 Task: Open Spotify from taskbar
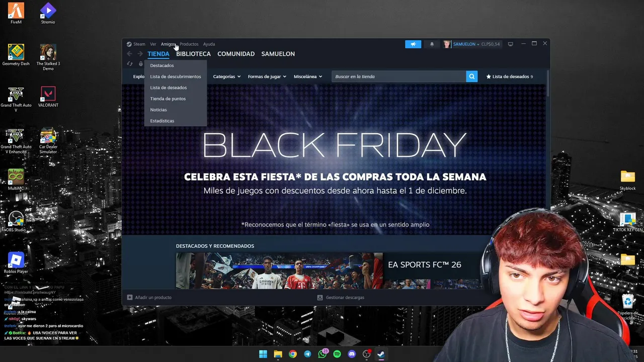pos(337,354)
